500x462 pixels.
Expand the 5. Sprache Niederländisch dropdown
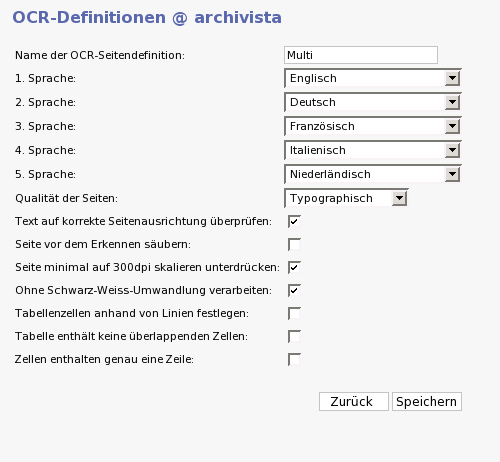click(373, 174)
